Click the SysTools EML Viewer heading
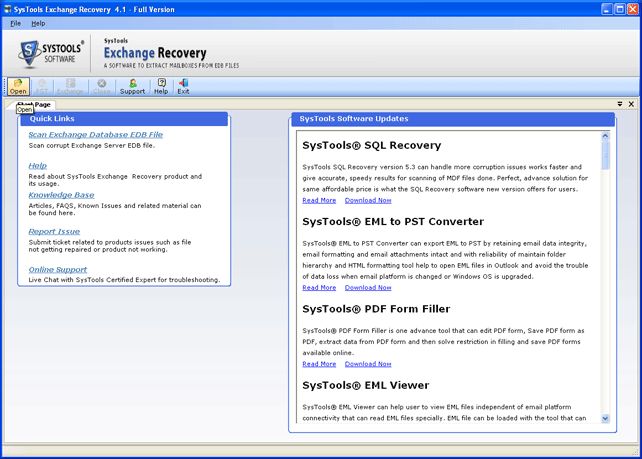This screenshot has width=642, height=459. pyautogui.click(x=366, y=385)
